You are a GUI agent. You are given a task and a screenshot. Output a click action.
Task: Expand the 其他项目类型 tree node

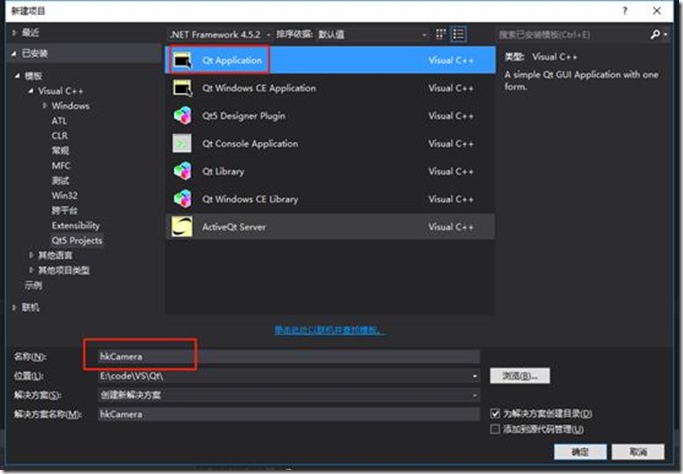(31, 270)
